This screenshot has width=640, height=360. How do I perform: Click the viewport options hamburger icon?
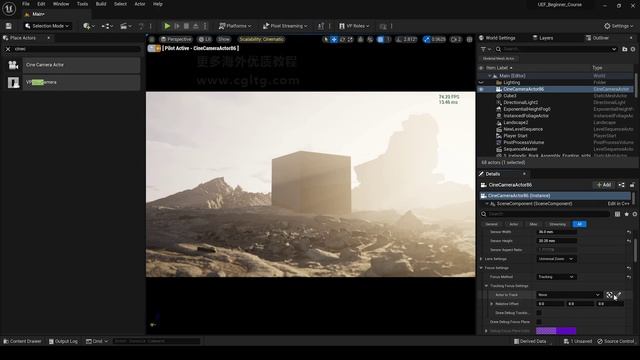pos(152,40)
